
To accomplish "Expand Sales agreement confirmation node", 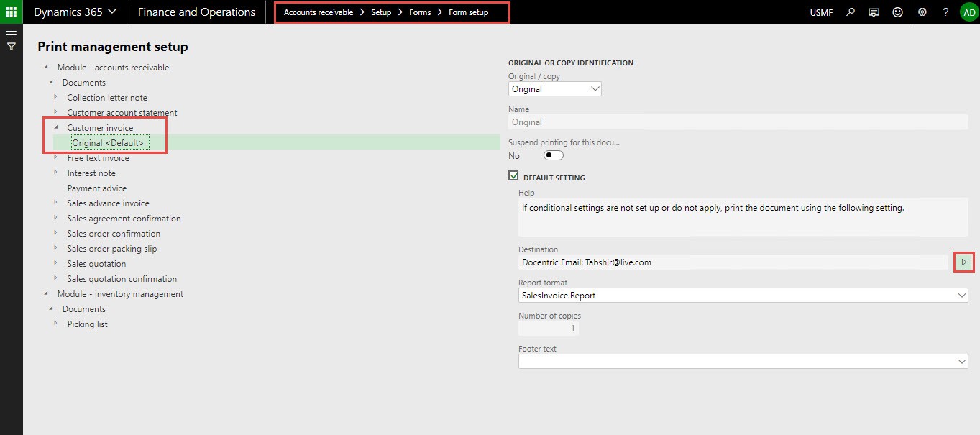I will coord(57,219).
